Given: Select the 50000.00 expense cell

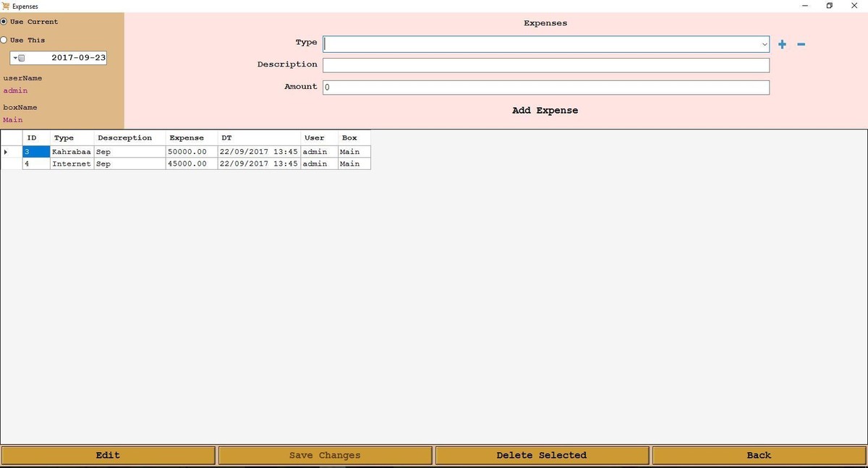Looking at the screenshot, I should tap(192, 152).
